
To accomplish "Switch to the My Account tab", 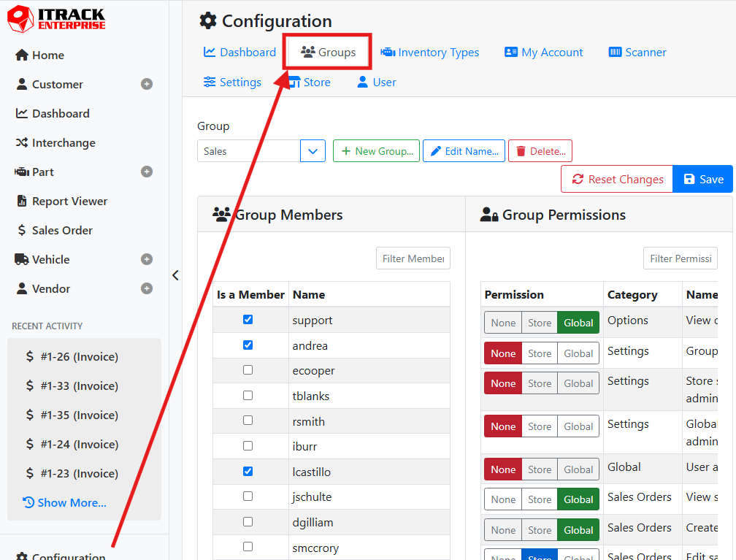I will 544,53.
